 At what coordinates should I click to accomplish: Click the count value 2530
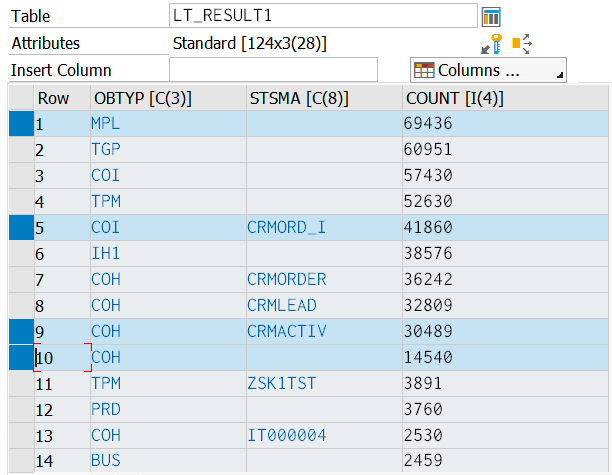[x=505, y=435]
